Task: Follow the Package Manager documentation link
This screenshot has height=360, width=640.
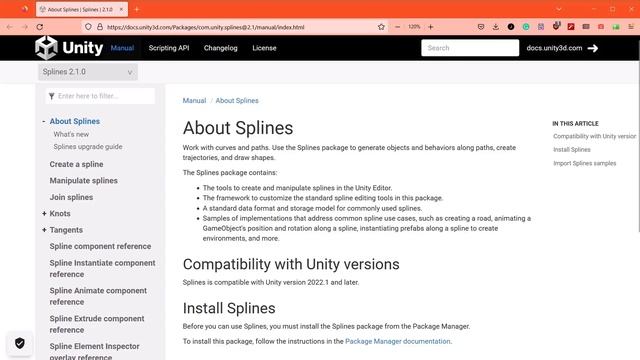Action: point(398,341)
